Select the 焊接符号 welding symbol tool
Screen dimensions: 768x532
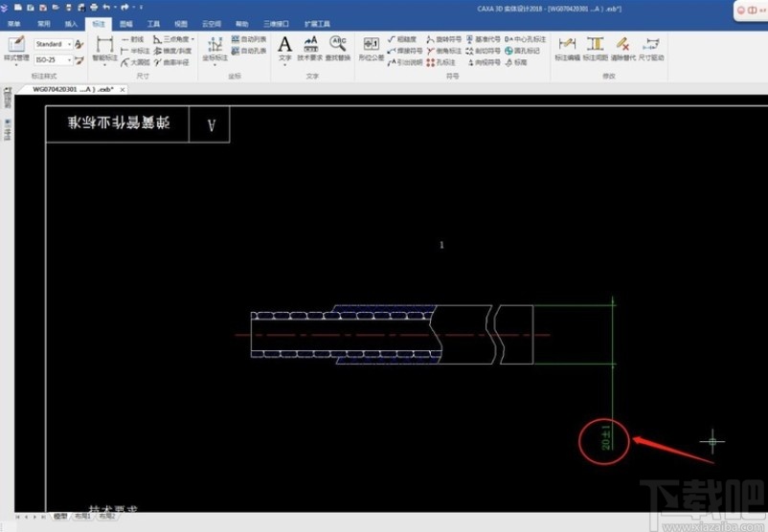pyautogui.click(x=404, y=51)
